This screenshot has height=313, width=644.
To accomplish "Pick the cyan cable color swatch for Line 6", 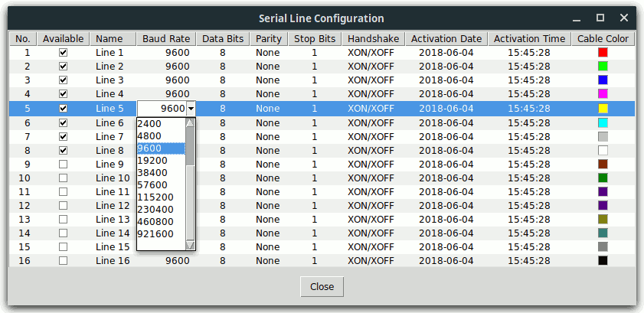I will (603, 122).
